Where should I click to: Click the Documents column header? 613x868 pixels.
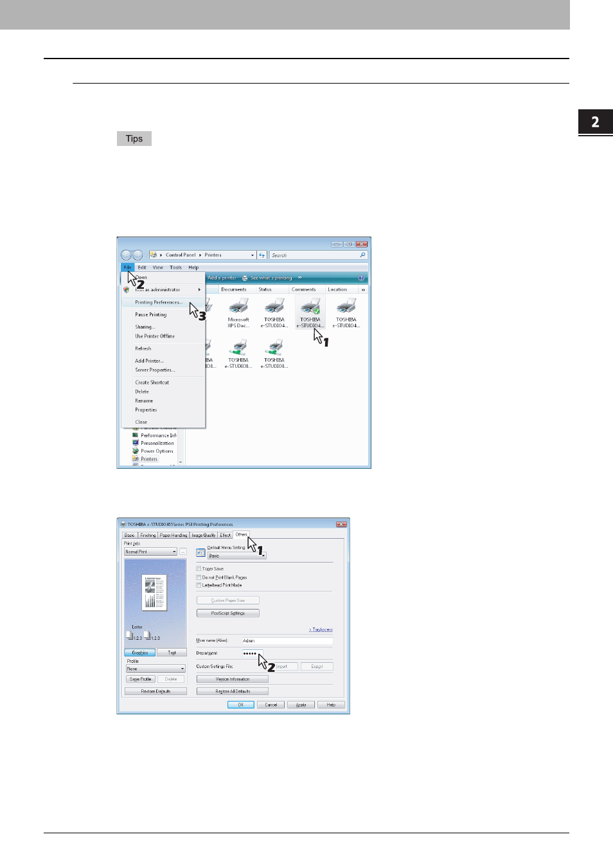click(237, 290)
